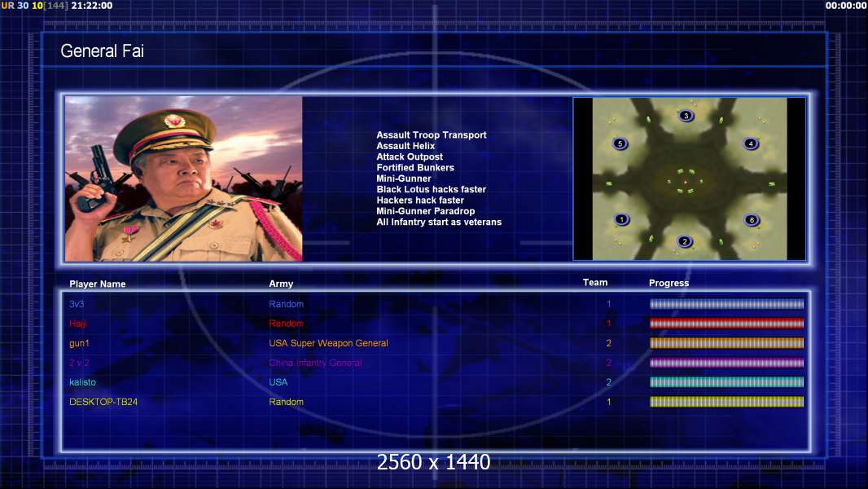Click the team number for 3v3
The height and width of the screenshot is (489, 868).
point(609,304)
